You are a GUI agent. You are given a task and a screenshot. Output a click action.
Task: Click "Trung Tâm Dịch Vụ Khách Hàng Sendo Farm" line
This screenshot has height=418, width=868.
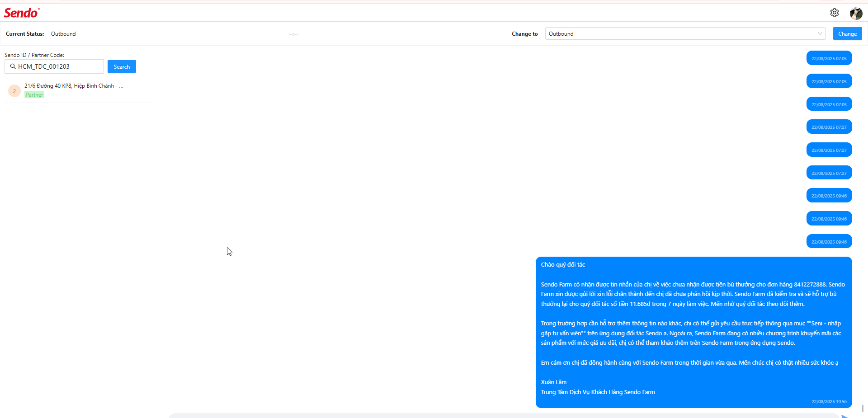click(598, 392)
